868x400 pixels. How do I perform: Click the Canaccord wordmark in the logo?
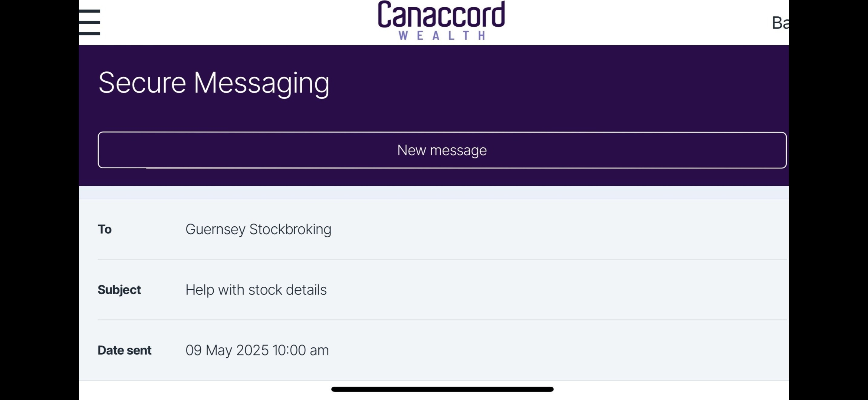pos(441,15)
